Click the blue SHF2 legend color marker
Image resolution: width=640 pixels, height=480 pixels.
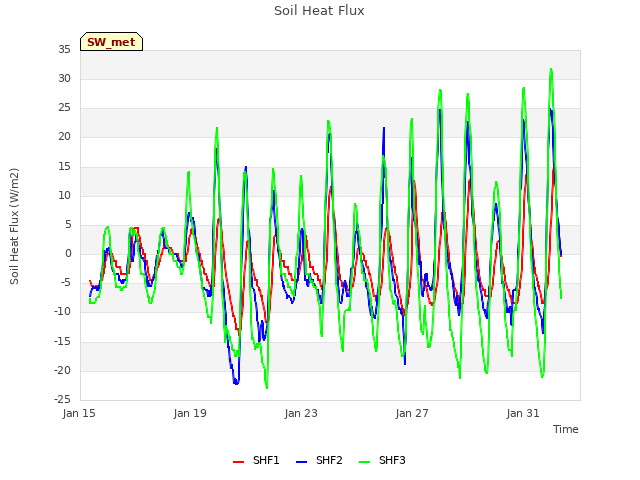tap(301, 462)
